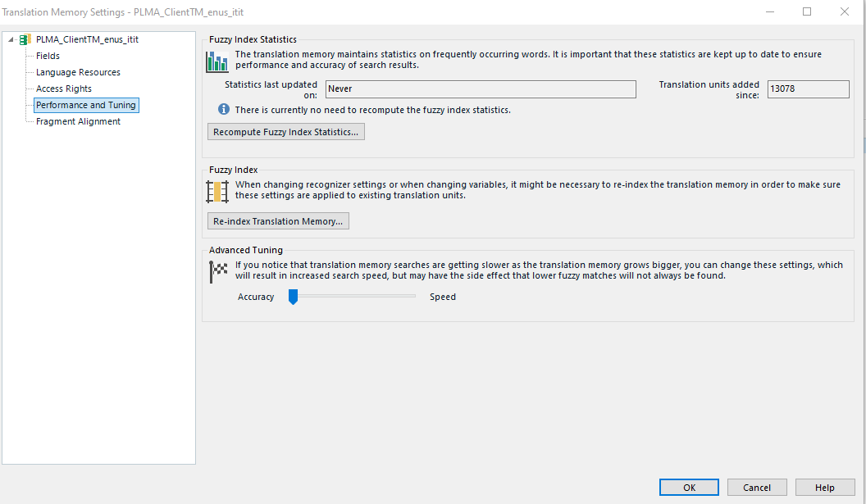Click the blue information icon beside recompute notice

(x=224, y=109)
